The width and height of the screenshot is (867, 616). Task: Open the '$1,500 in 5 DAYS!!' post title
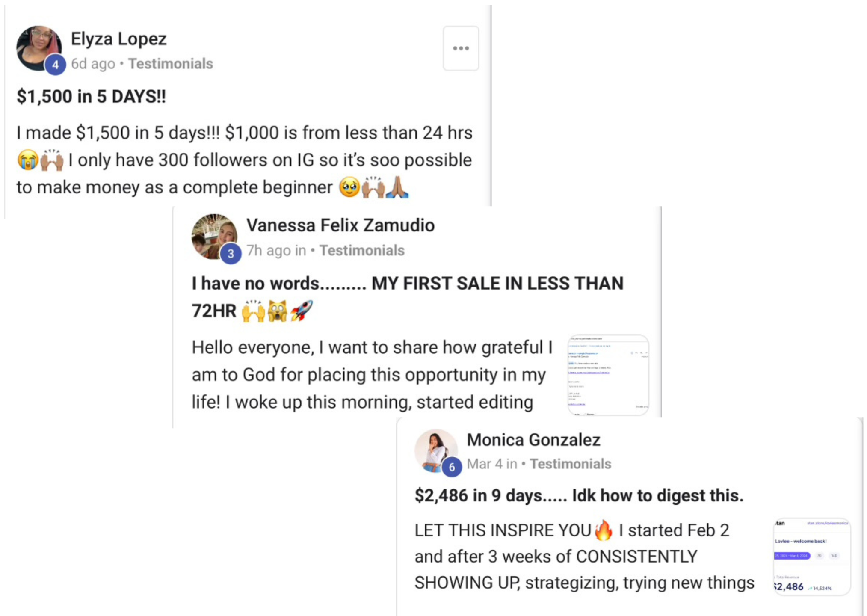pyautogui.click(x=91, y=97)
